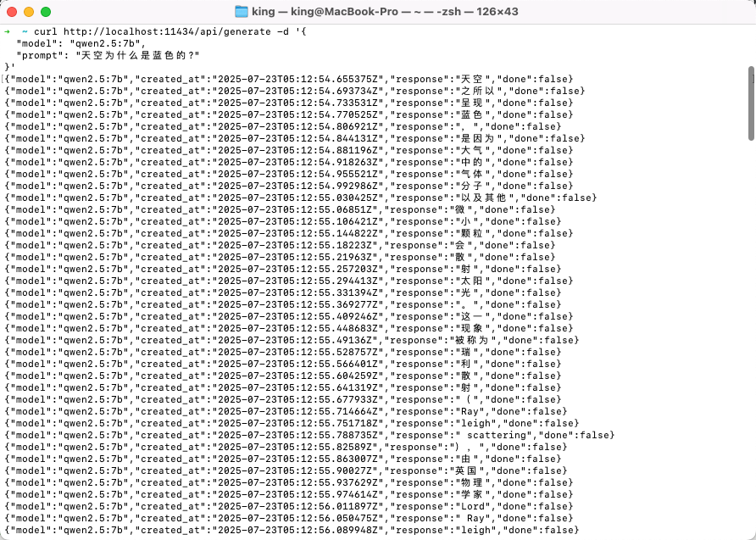This screenshot has width=756, height=540.
Task: Click the response value "被称为"
Action: coord(470,341)
